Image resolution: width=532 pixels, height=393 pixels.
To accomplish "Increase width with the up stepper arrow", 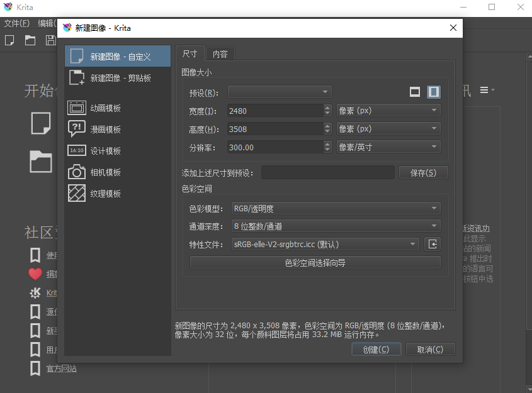I will 327,108.
